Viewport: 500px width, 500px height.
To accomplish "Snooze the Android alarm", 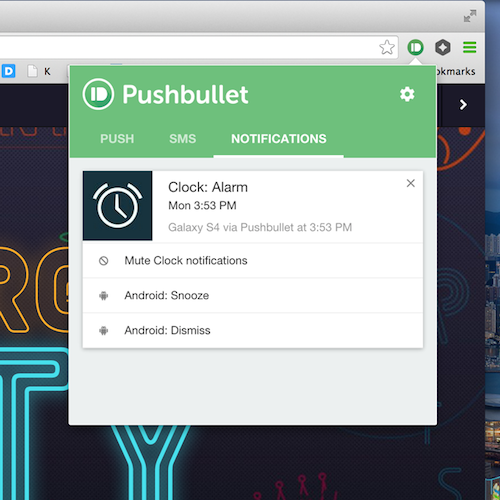I will point(253,295).
